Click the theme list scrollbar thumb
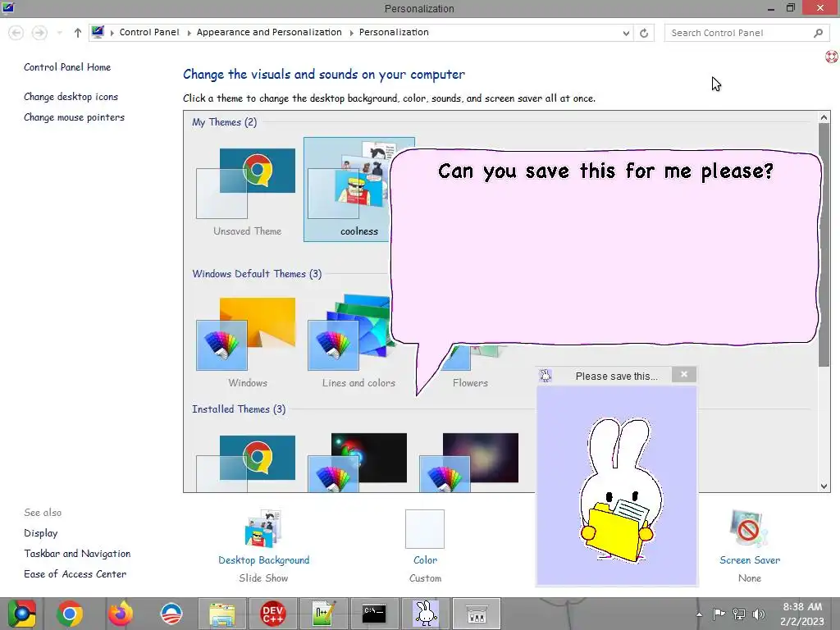Image resolution: width=840 pixels, height=630 pixels. click(x=824, y=244)
